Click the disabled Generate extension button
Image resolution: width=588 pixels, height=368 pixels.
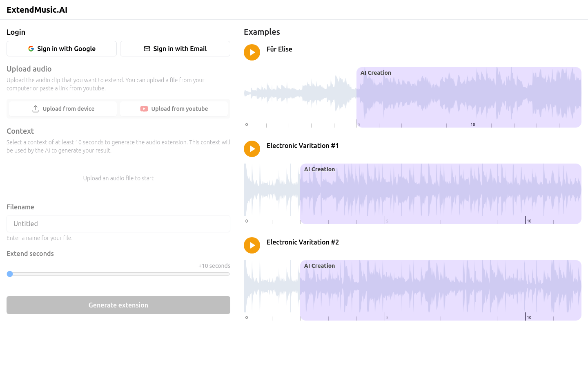pyautogui.click(x=118, y=305)
